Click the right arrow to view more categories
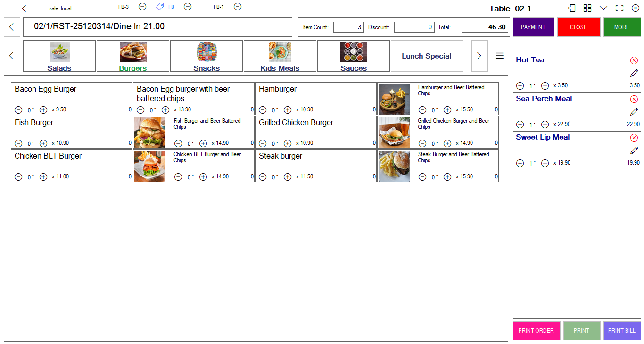 click(x=479, y=55)
